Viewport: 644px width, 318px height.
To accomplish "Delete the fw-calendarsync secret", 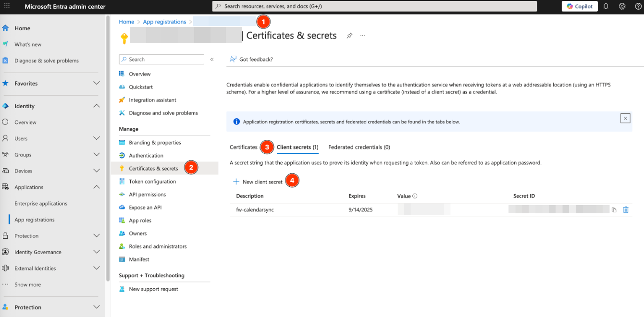I will (626, 210).
